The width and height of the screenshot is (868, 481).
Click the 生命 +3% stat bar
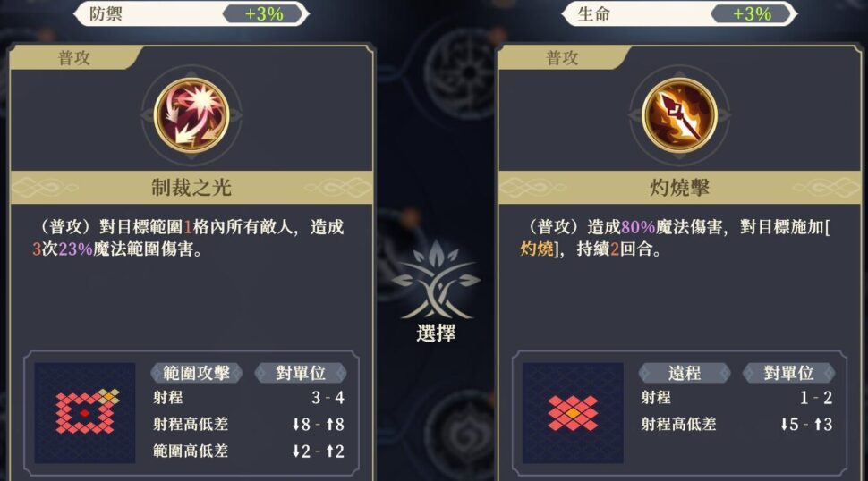[680, 13]
